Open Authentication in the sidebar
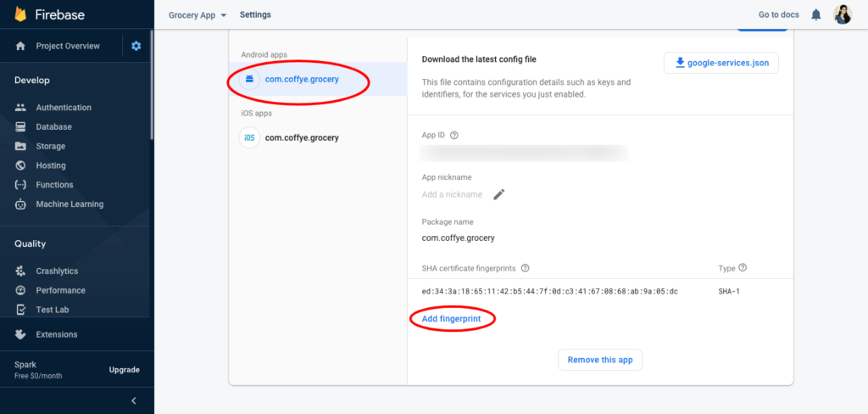 tap(64, 108)
